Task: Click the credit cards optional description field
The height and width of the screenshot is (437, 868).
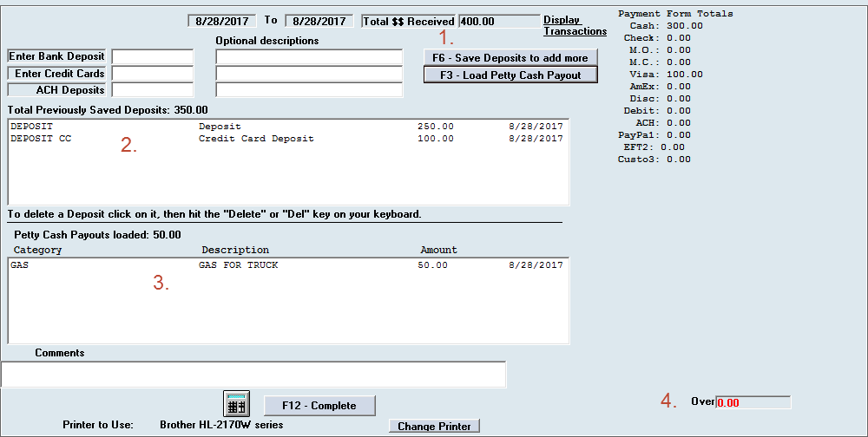Action: click(309, 74)
